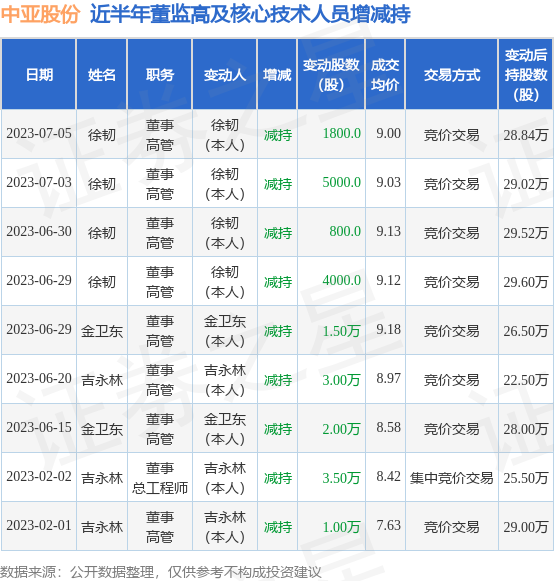Click the date 2023-06-15

click(39, 427)
